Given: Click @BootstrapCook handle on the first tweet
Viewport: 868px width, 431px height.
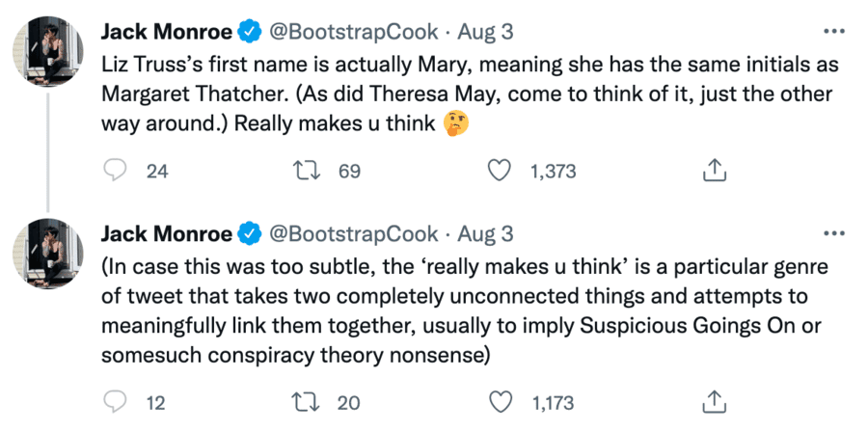Looking at the screenshot, I should click(x=351, y=32).
